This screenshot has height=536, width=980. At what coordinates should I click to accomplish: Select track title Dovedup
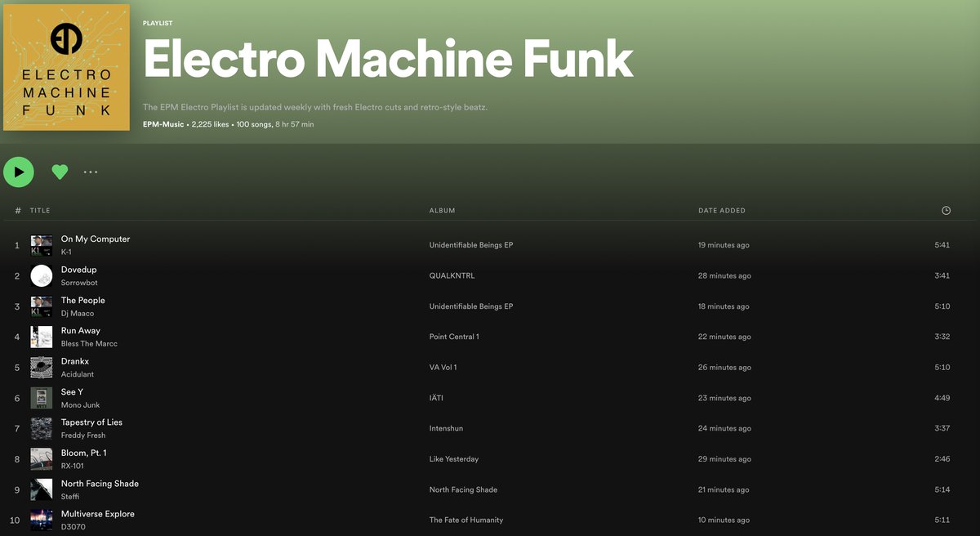click(x=78, y=270)
